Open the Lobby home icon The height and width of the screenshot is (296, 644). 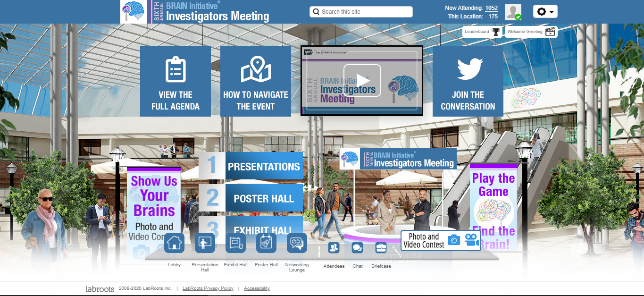pos(174,243)
